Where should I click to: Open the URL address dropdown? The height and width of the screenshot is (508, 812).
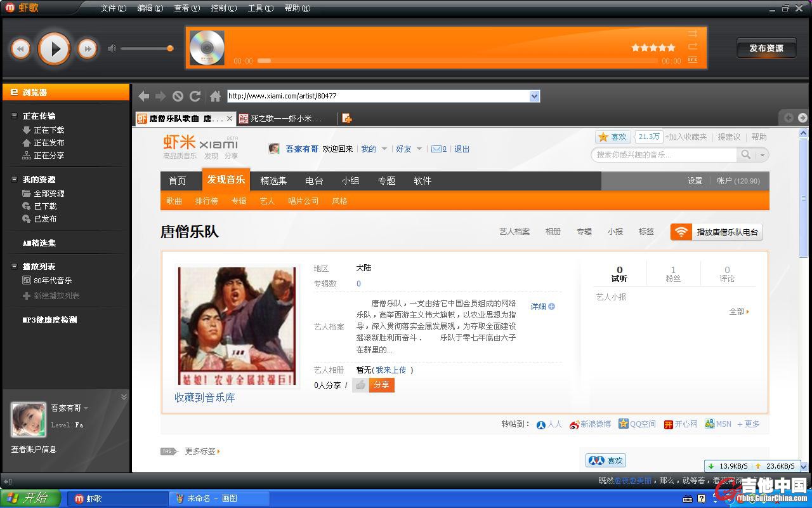534,96
